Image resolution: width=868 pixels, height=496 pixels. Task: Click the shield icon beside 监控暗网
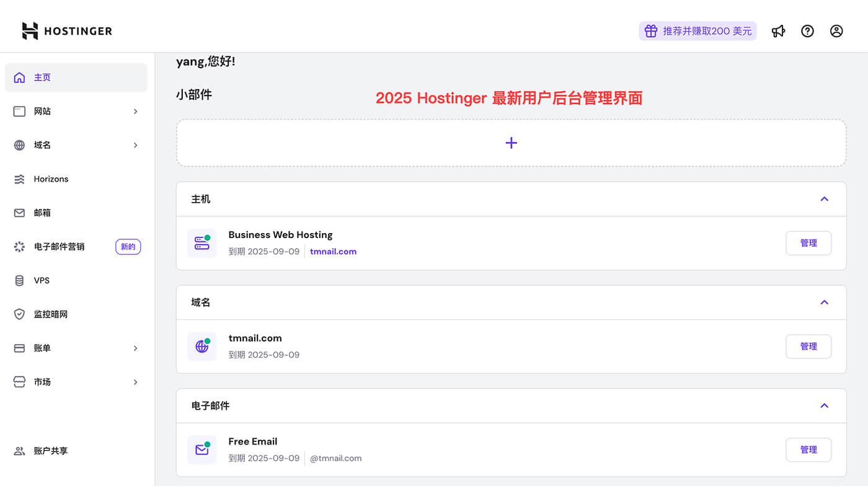[20, 314]
